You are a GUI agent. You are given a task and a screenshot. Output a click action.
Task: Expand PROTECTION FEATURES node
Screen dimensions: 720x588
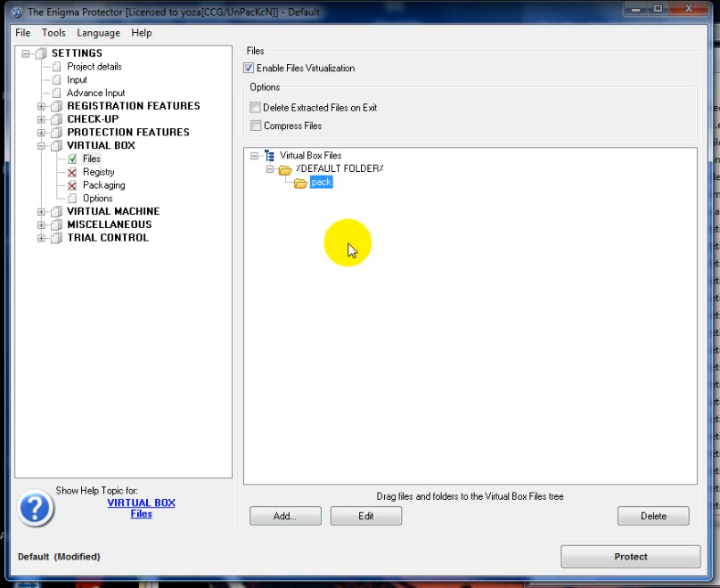(41, 133)
